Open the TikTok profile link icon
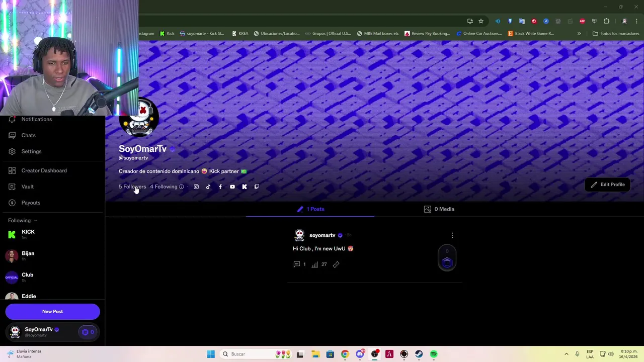This screenshot has width=644, height=362. tap(208, 187)
